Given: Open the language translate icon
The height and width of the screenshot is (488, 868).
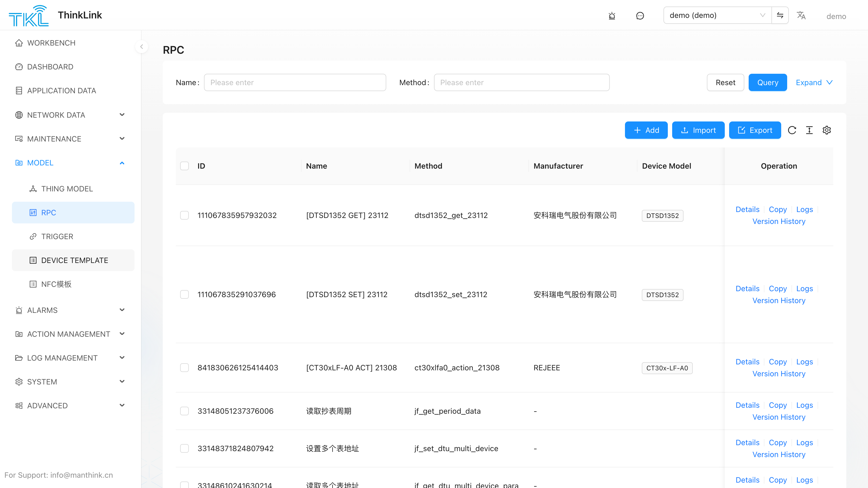Looking at the screenshot, I should click(x=801, y=15).
